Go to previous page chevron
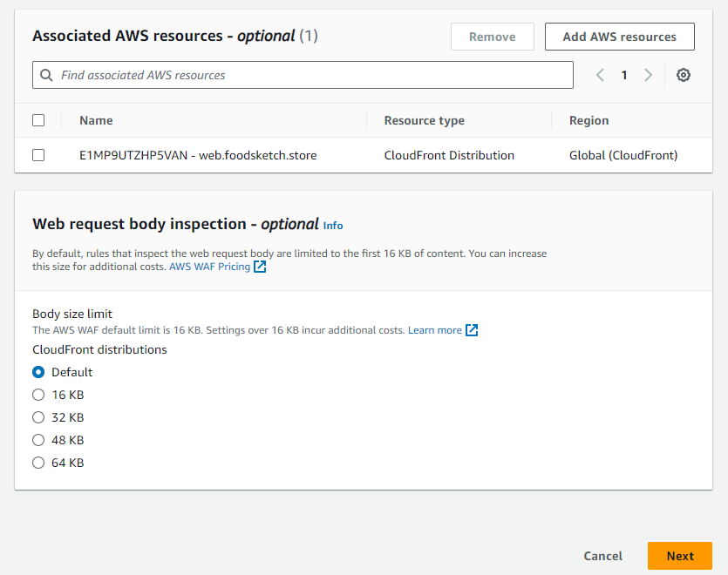The width and height of the screenshot is (728, 575). tap(600, 75)
